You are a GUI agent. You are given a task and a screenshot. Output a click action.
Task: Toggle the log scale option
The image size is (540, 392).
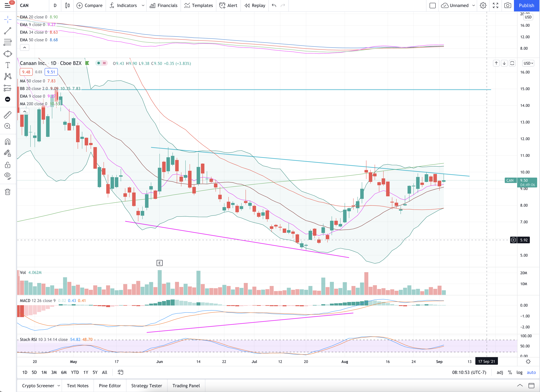[519, 372]
